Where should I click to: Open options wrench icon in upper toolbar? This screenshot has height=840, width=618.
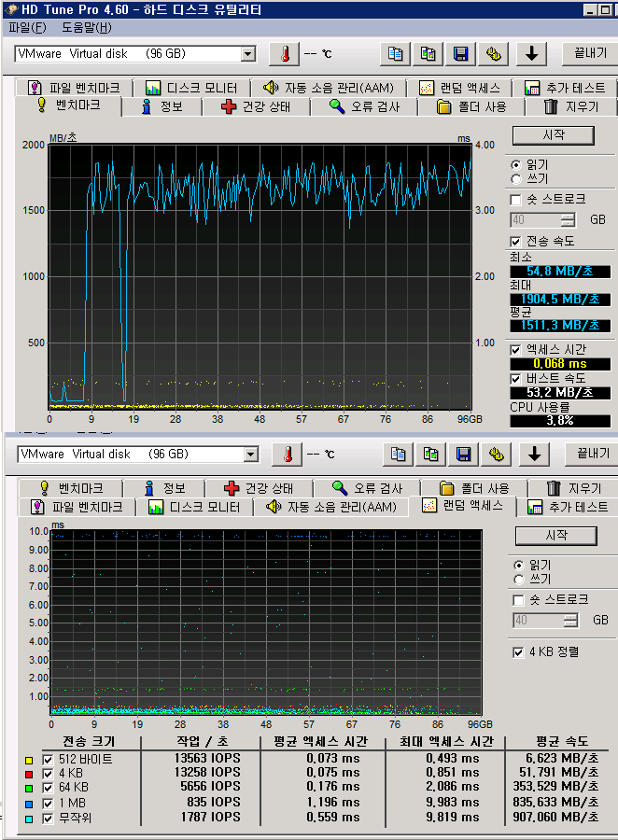tap(493, 54)
